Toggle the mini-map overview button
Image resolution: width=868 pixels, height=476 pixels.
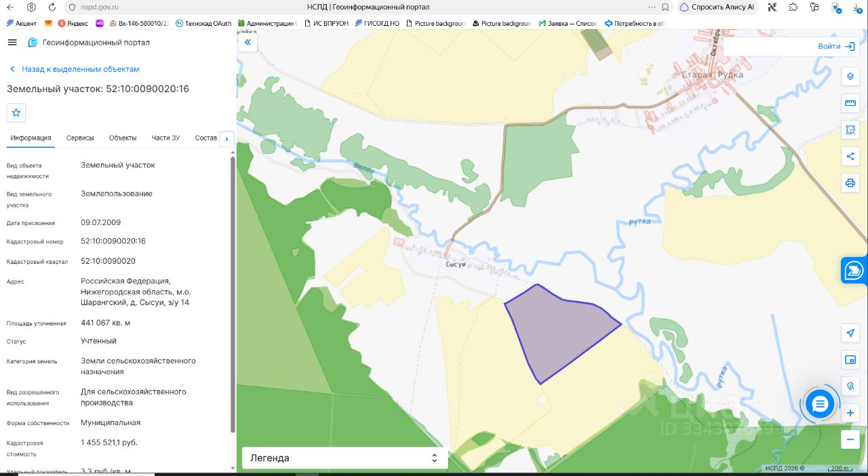click(x=850, y=359)
